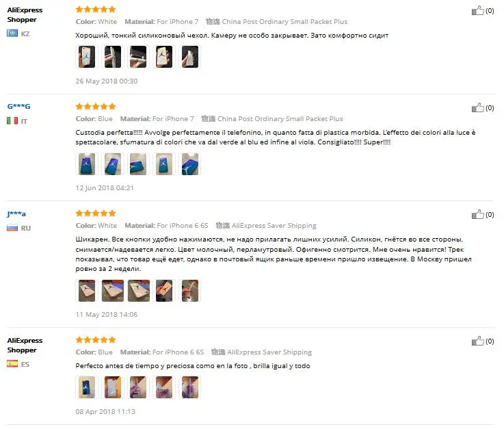Open reviewer profile G***G

coord(19,106)
